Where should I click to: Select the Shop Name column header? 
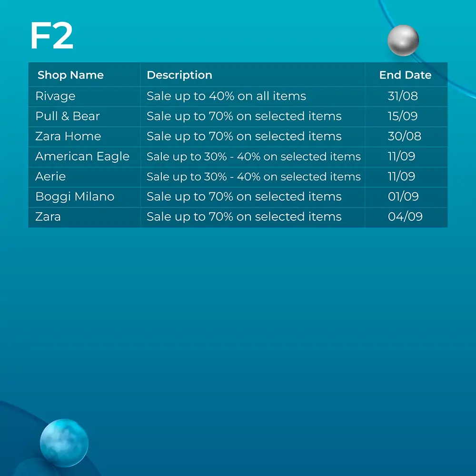tap(70, 75)
